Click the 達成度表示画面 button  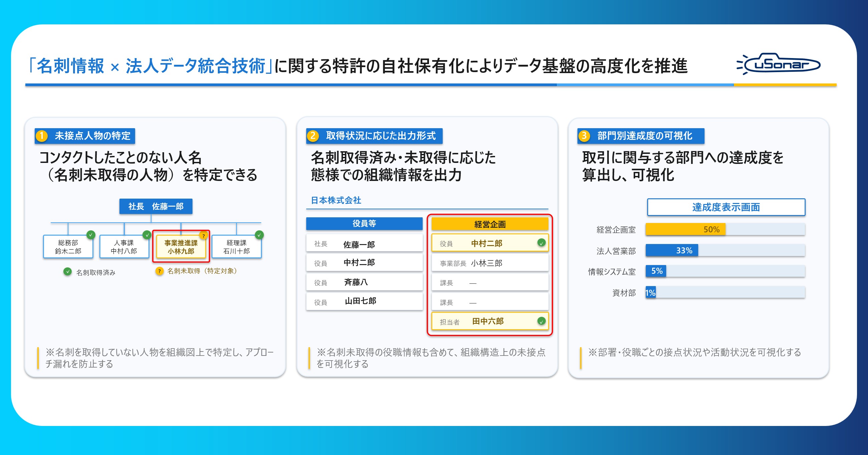pos(726,207)
